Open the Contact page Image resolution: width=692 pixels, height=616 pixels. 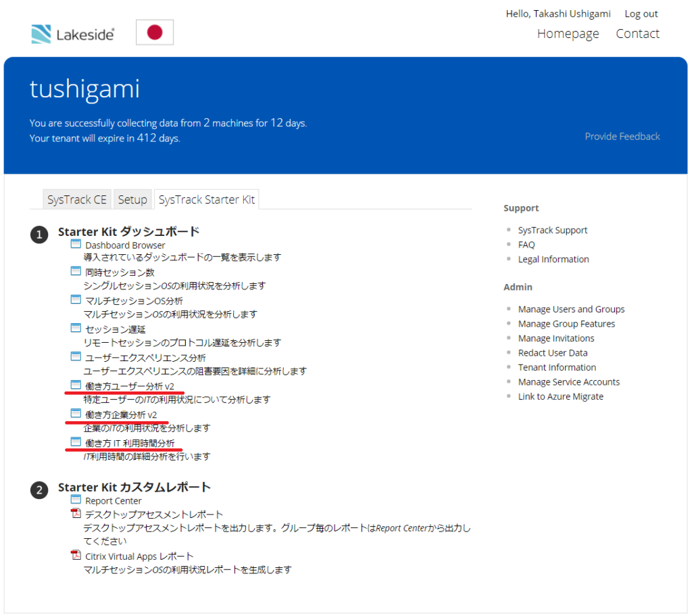[638, 34]
